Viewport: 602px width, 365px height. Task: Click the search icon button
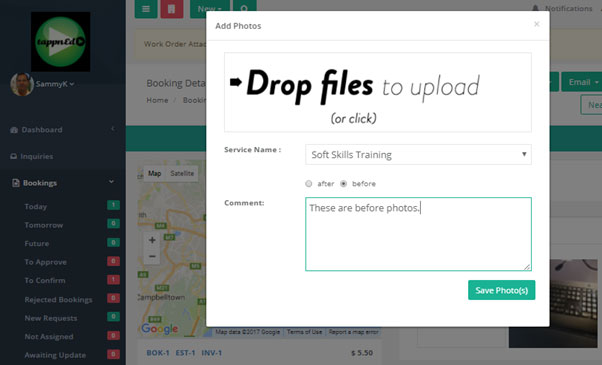coord(244,9)
